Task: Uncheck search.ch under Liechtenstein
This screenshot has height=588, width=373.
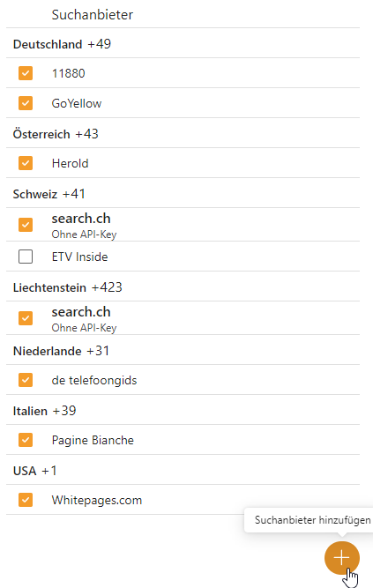Action: 26,318
